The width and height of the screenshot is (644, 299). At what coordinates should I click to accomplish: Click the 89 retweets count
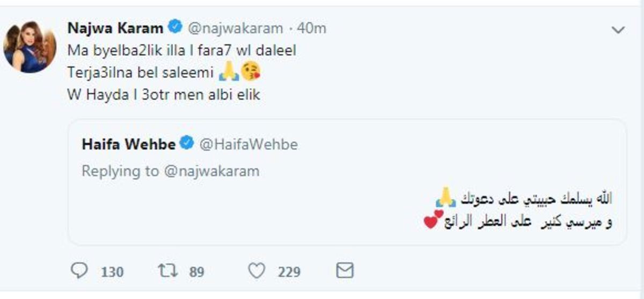pyautogui.click(x=196, y=272)
